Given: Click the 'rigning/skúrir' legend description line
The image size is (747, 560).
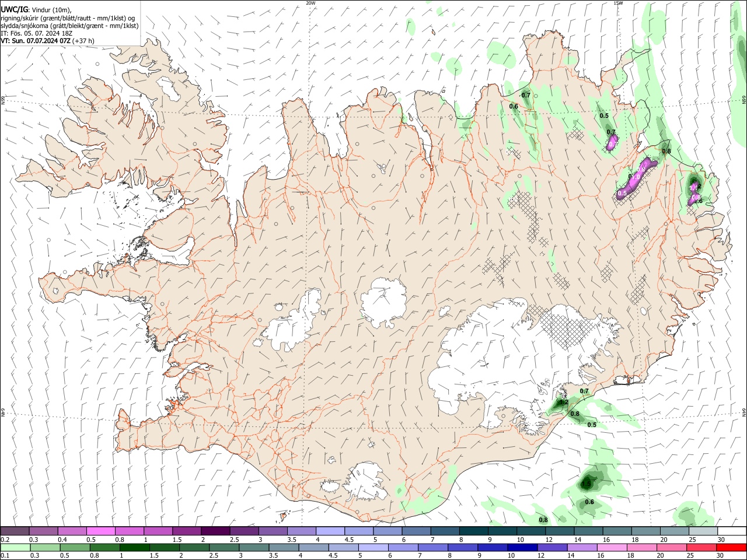Looking at the screenshot, I should [68, 17].
